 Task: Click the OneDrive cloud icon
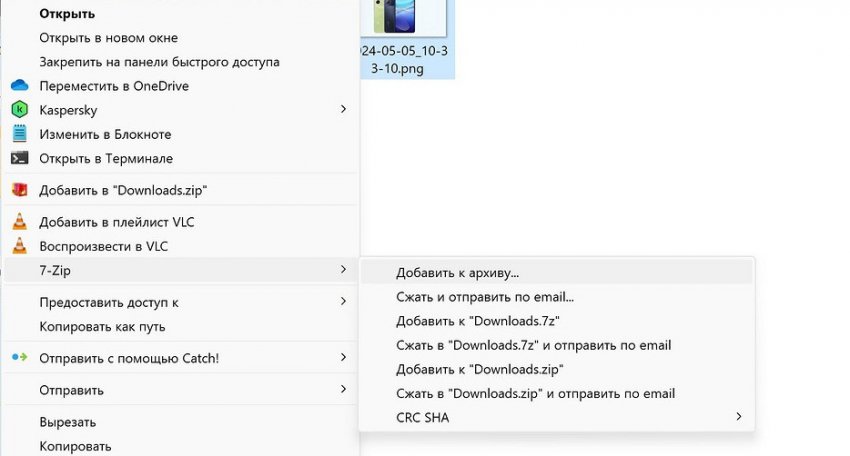[19, 86]
